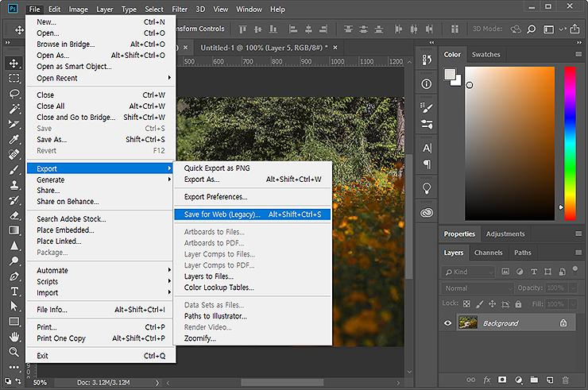588x390 pixels.
Task: Expand the Generate submenu
Action: (100, 180)
